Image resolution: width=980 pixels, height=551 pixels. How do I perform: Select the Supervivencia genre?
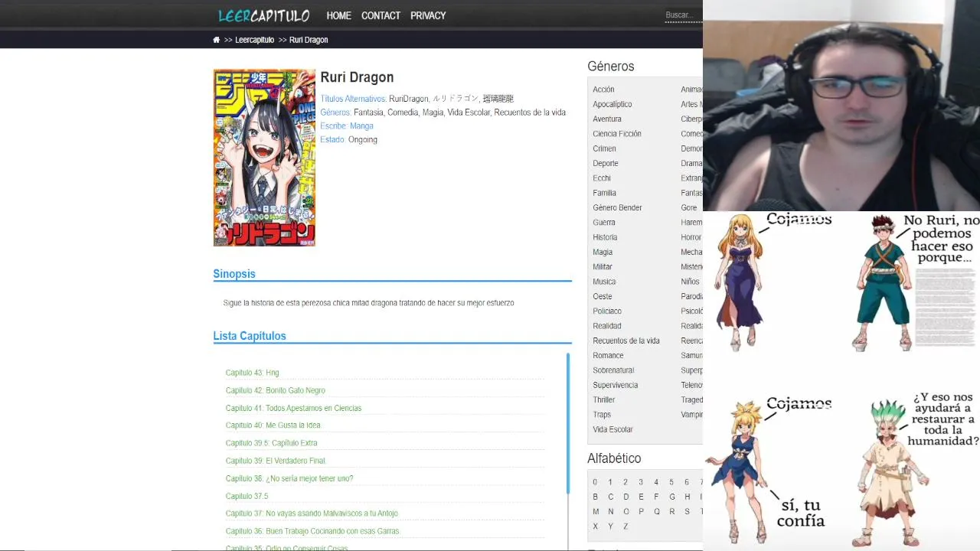pyautogui.click(x=615, y=385)
